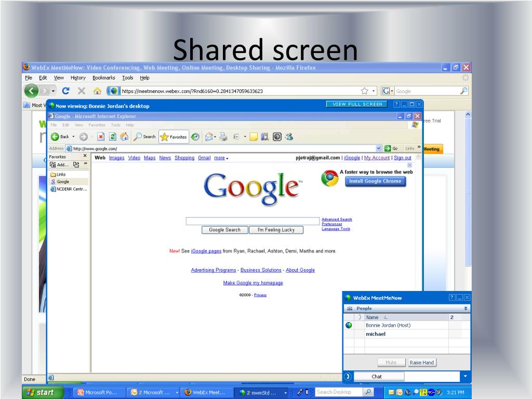Screen dimensions: 532x399
Task: Click Organize Favorites icon
Action: [76, 165]
